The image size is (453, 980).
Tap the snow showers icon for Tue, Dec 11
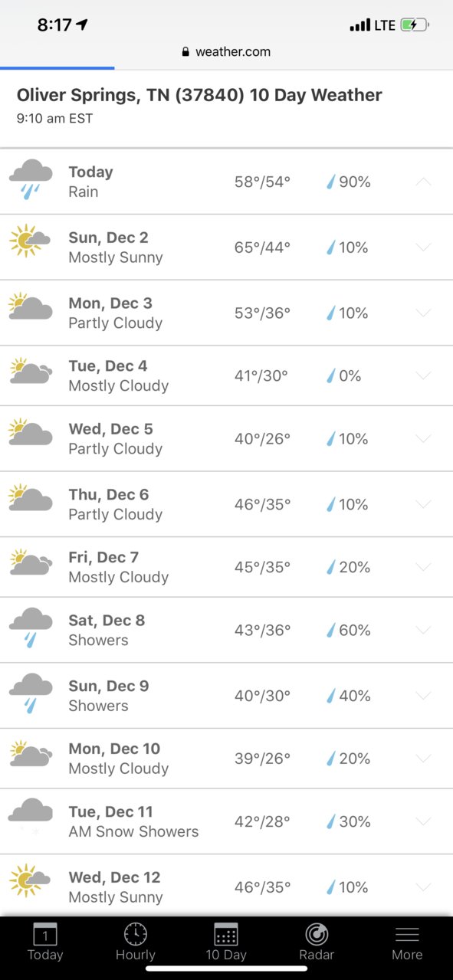tap(31, 817)
